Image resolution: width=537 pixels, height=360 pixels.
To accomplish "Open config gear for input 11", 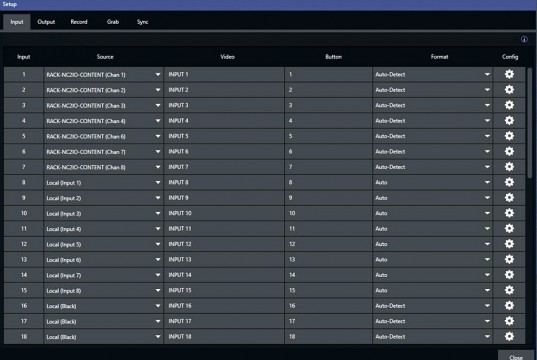I will pyautogui.click(x=509, y=228).
